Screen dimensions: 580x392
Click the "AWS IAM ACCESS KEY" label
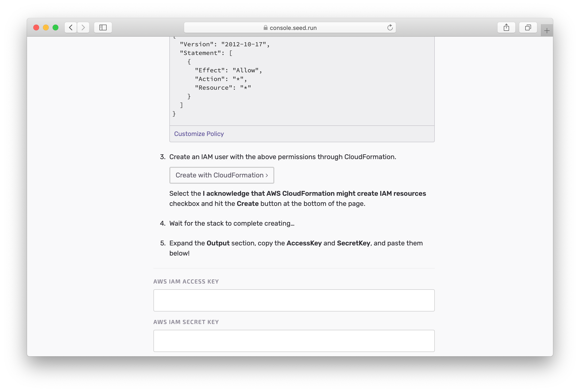(186, 282)
